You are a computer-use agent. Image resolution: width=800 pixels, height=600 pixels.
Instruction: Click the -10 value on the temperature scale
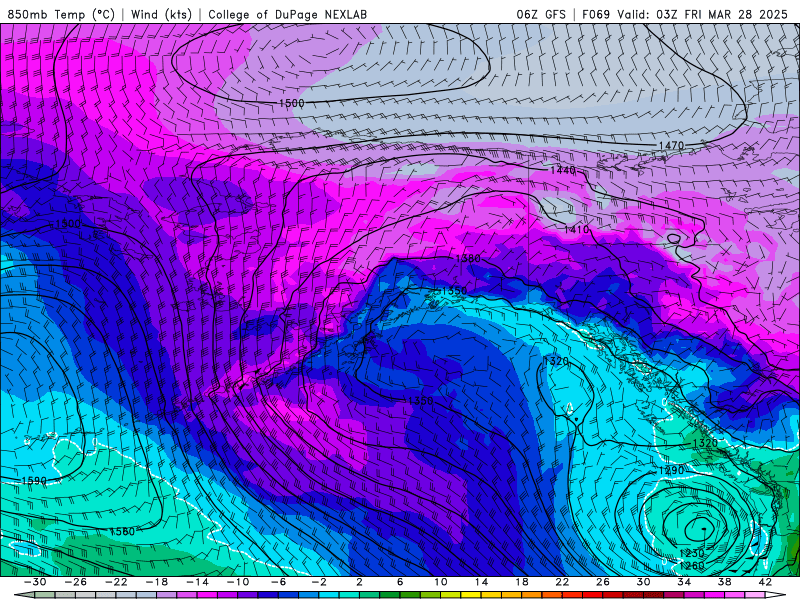click(x=238, y=582)
